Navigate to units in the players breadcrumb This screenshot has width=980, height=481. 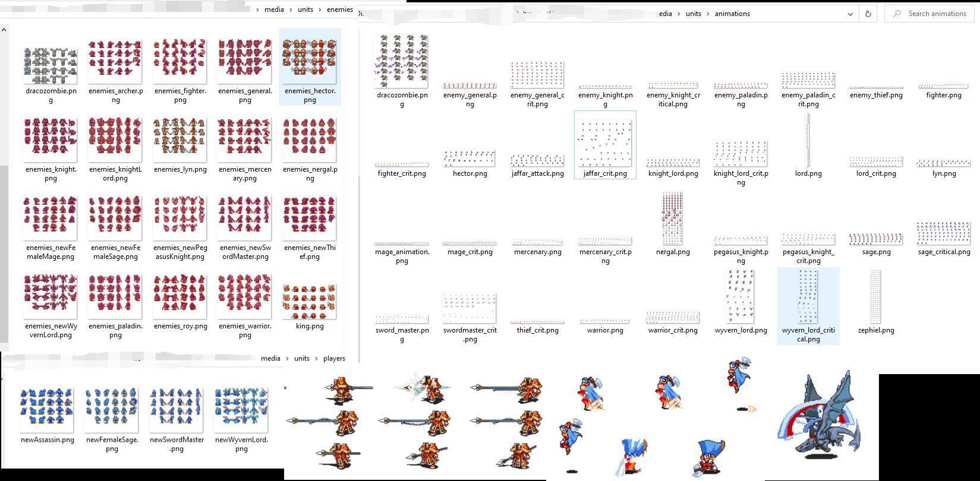(x=302, y=358)
